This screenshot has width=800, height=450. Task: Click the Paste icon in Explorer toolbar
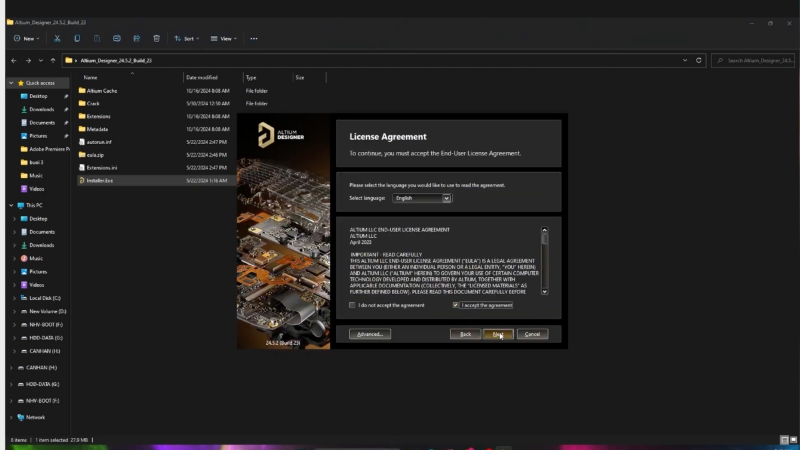point(97,39)
